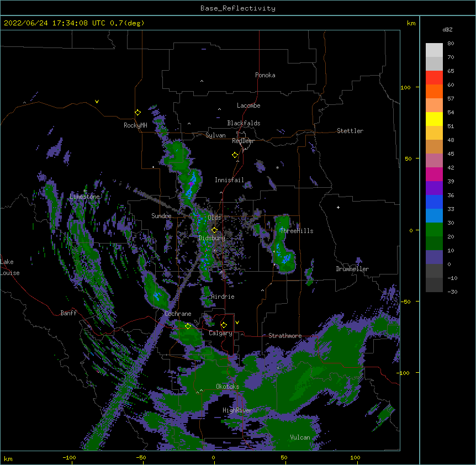Click the Lake Louise label

coord(10,267)
